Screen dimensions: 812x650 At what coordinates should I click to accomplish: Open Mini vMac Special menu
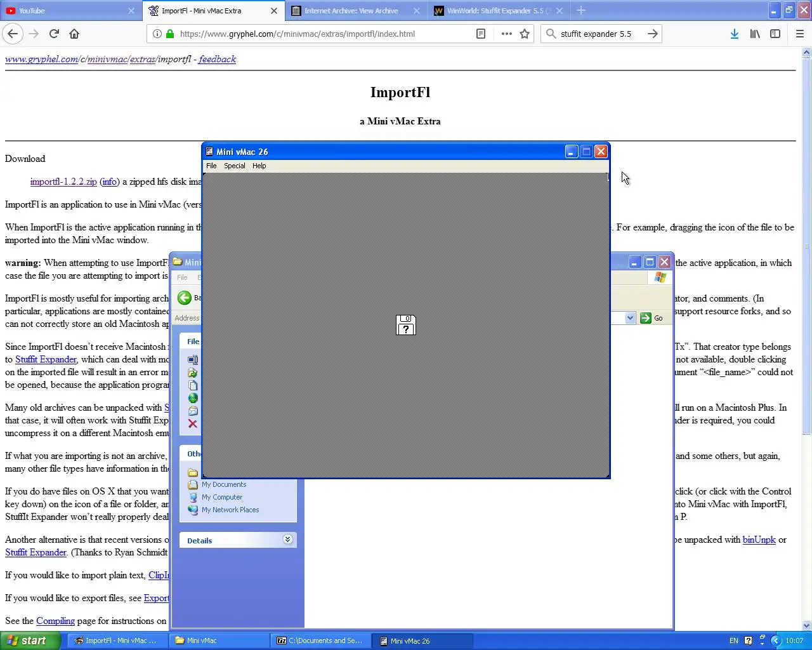tap(234, 166)
